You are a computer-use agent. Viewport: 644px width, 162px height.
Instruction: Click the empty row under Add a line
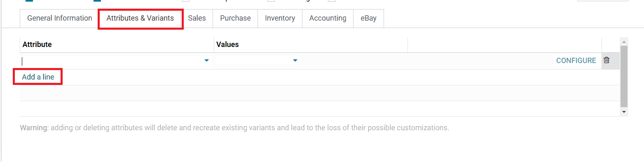(x=319, y=93)
